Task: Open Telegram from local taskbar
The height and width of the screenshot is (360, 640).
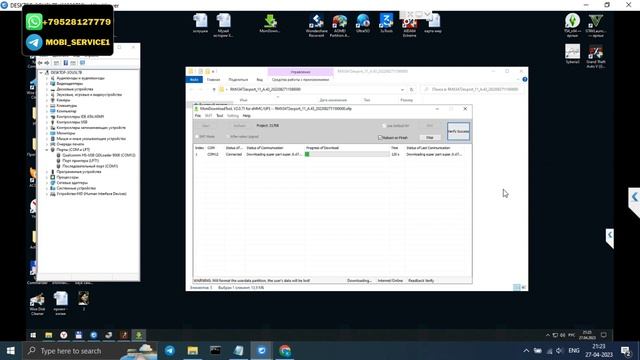Action: pos(170,351)
